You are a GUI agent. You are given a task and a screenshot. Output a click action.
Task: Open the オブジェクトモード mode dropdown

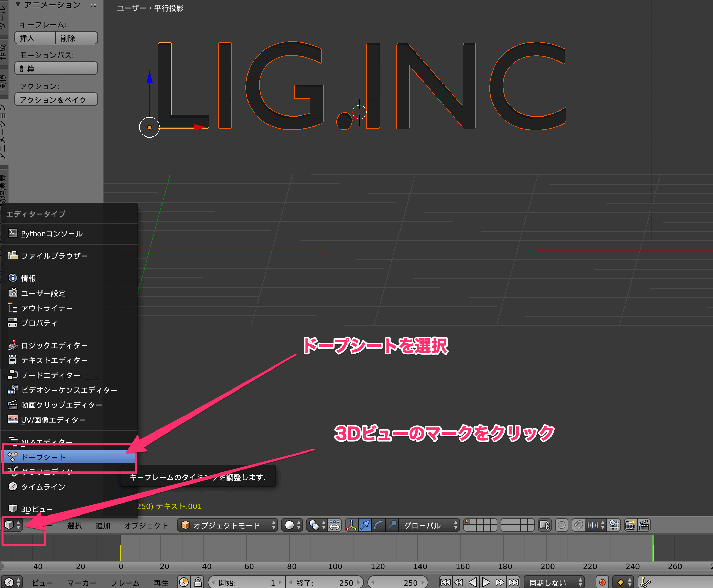(x=228, y=525)
